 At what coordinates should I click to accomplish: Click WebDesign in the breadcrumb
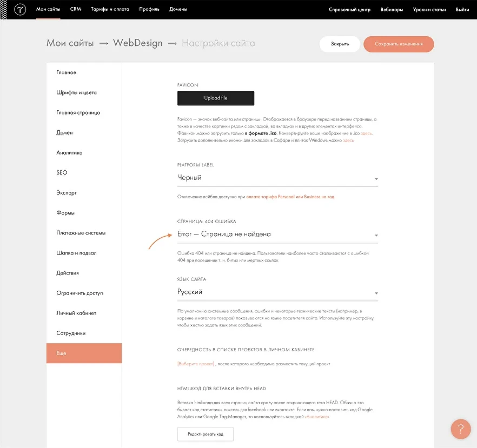[x=137, y=44]
